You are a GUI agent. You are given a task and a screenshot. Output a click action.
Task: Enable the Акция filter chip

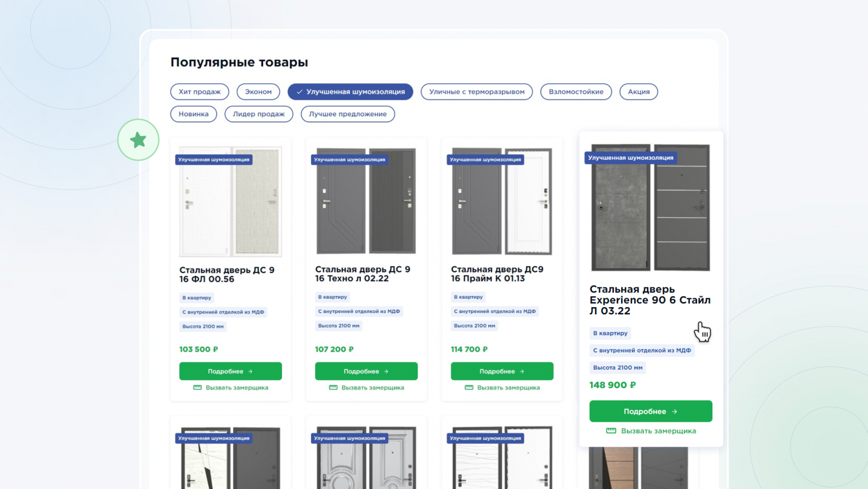(x=639, y=92)
